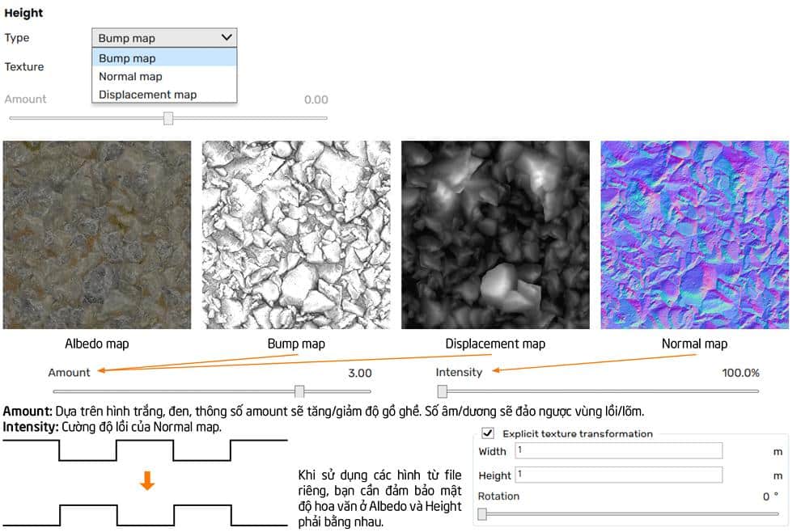
Task: Select the Albedo map thumbnail
Action: coord(97,235)
